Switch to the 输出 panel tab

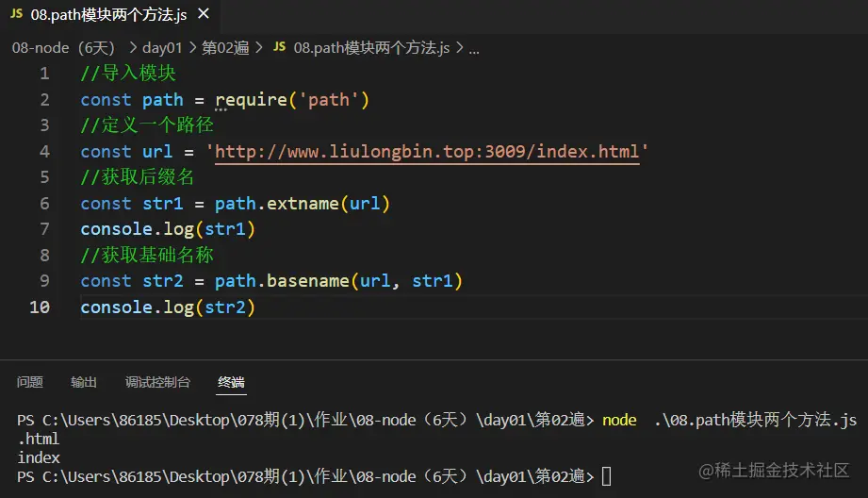pos(84,382)
